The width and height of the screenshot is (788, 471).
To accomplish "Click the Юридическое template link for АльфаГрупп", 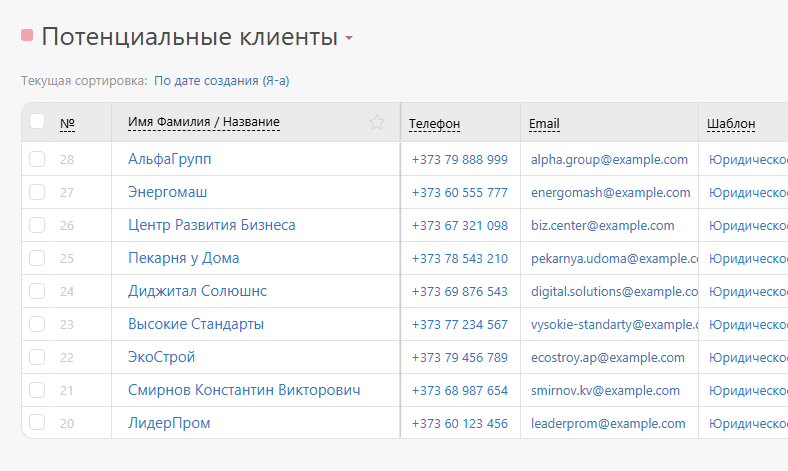I will (x=748, y=159).
